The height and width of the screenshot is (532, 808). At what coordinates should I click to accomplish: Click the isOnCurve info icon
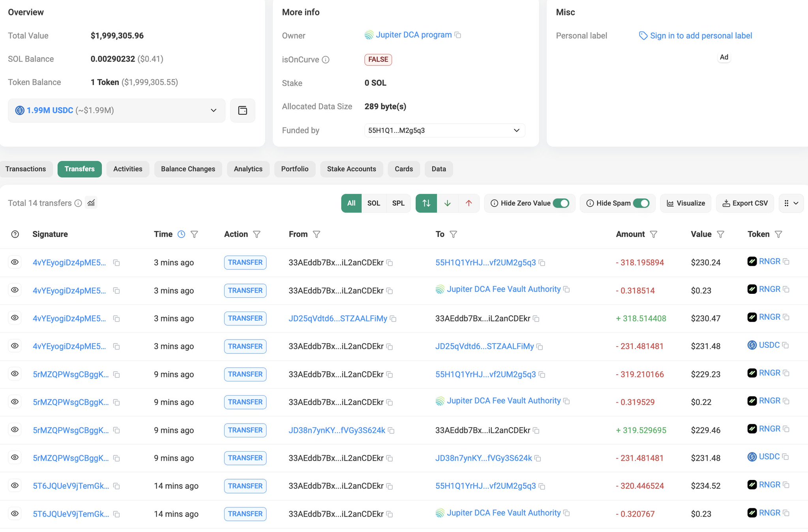click(x=326, y=60)
